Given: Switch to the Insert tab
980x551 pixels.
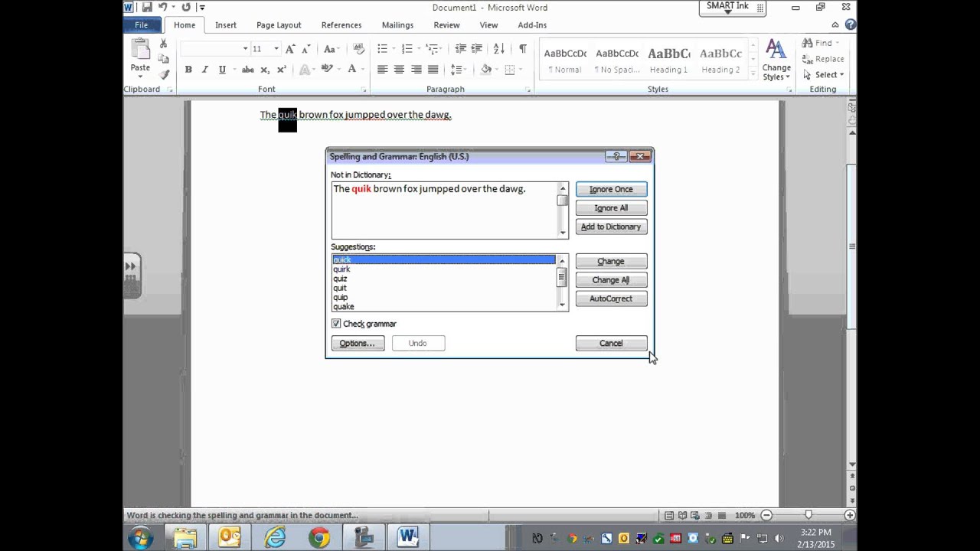Looking at the screenshot, I should coord(226,25).
